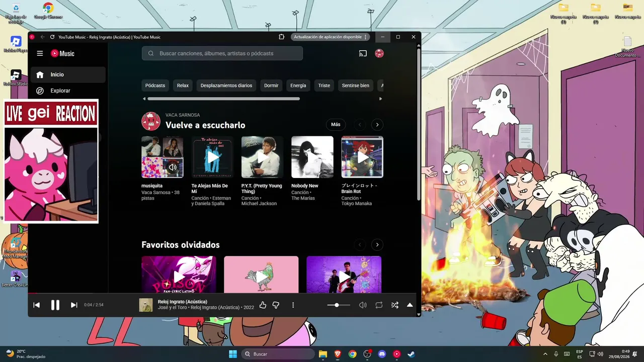Select the Sentirse bien chip
644x362 pixels.
coord(356,85)
